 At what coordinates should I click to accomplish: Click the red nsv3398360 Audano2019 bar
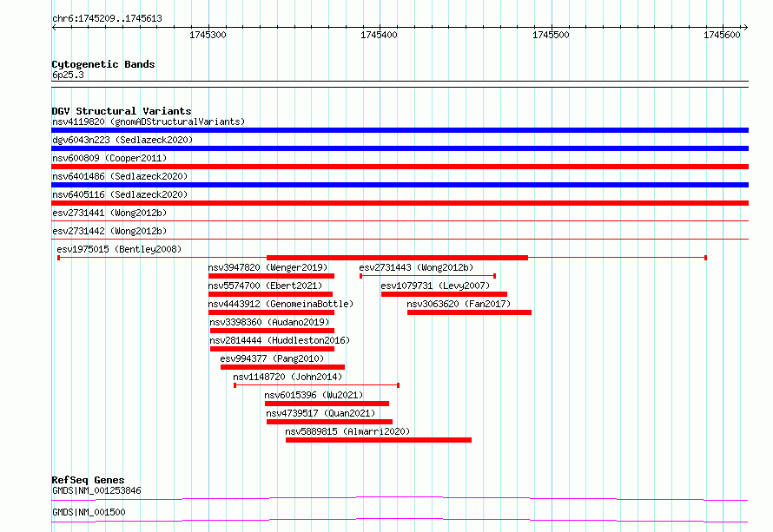(272, 331)
